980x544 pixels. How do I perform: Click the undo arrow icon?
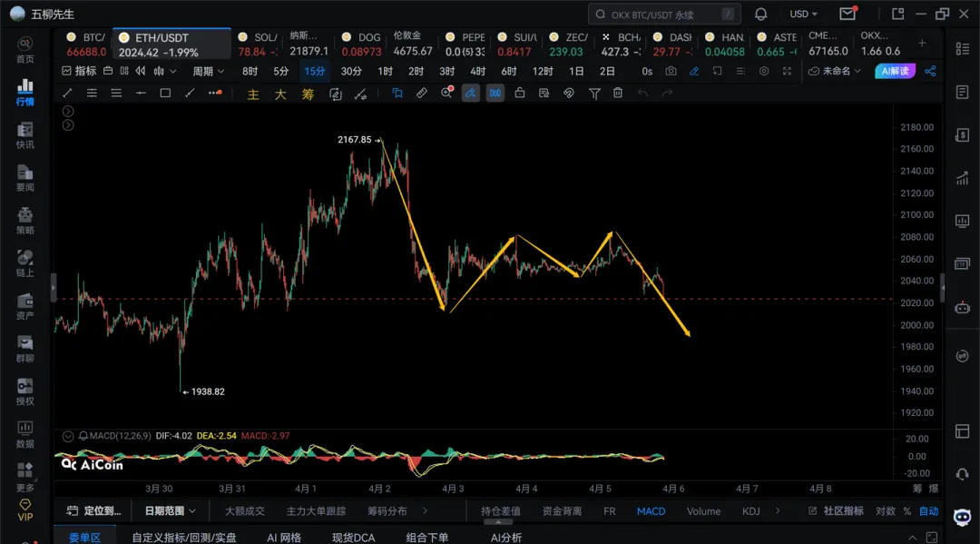pyautogui.click(x=642, y=94)
